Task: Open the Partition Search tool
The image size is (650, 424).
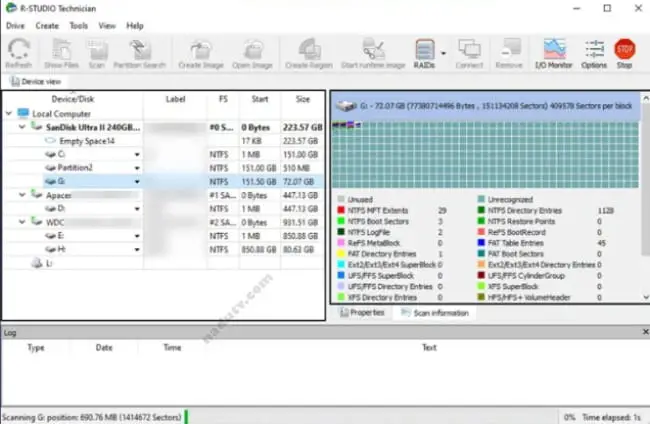Action: coord(140,53)
